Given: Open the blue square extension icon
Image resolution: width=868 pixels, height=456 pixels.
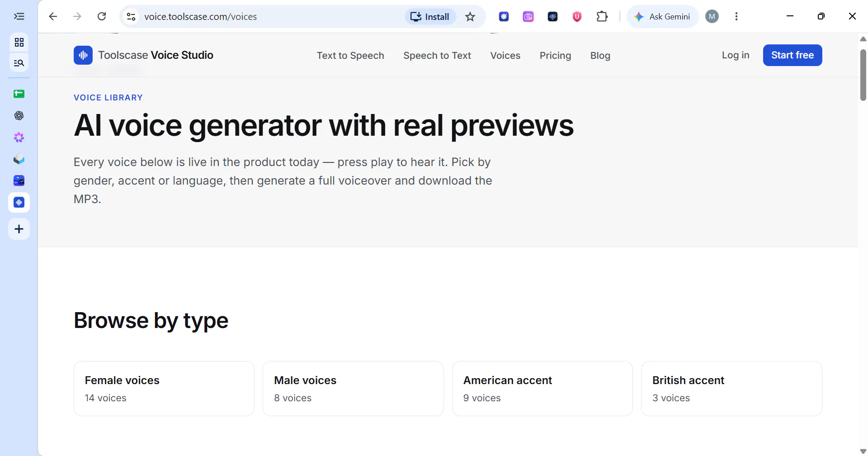Looking at the screenshot, I should coord(504,17).
